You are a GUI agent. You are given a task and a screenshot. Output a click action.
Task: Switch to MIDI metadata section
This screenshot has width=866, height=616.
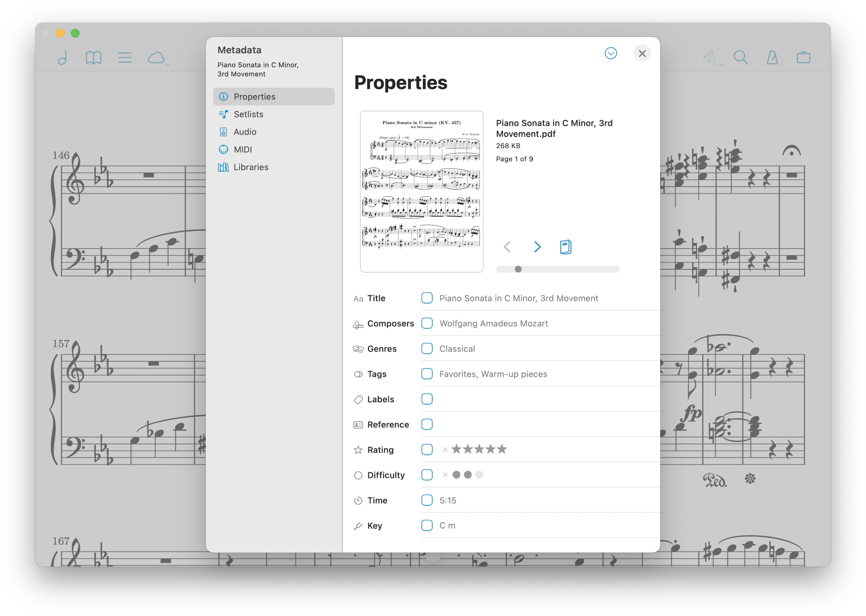274,149
